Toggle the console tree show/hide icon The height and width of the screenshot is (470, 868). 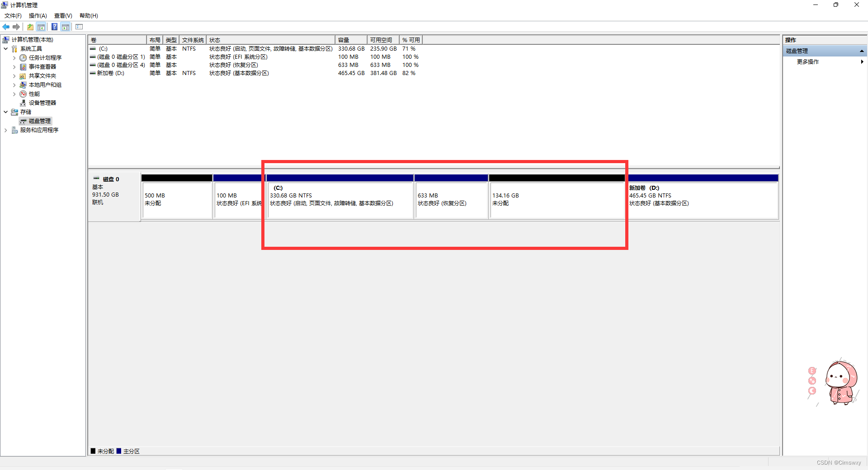pyautogui.click(x=41, y=27)
